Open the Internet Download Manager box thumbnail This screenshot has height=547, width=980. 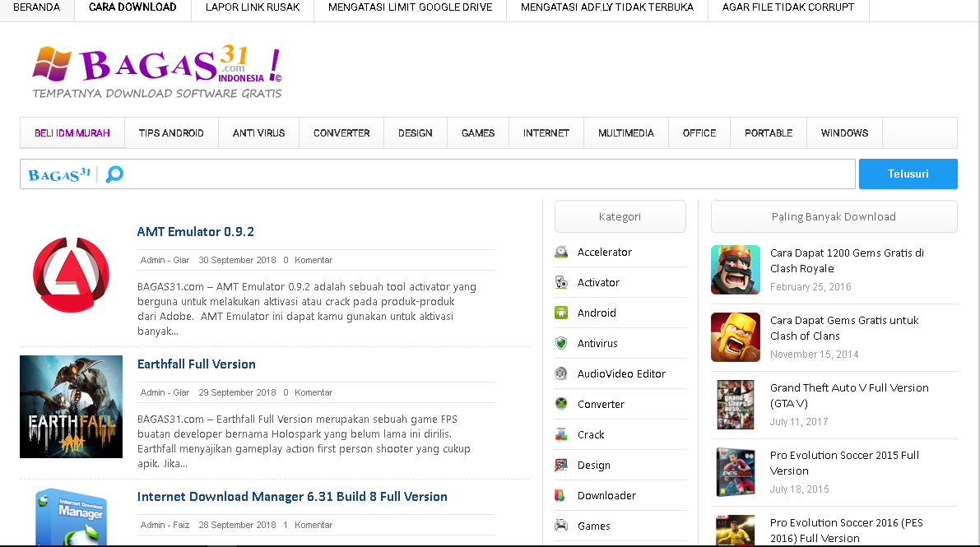[72, 517]
